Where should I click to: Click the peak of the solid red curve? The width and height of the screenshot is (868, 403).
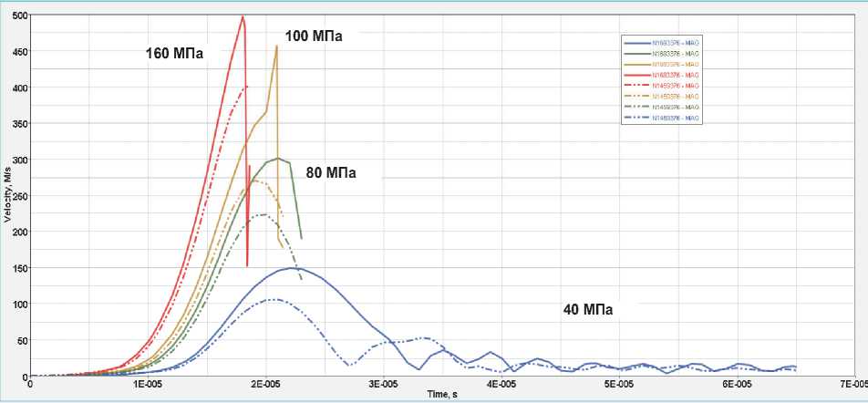click(243, 16)
